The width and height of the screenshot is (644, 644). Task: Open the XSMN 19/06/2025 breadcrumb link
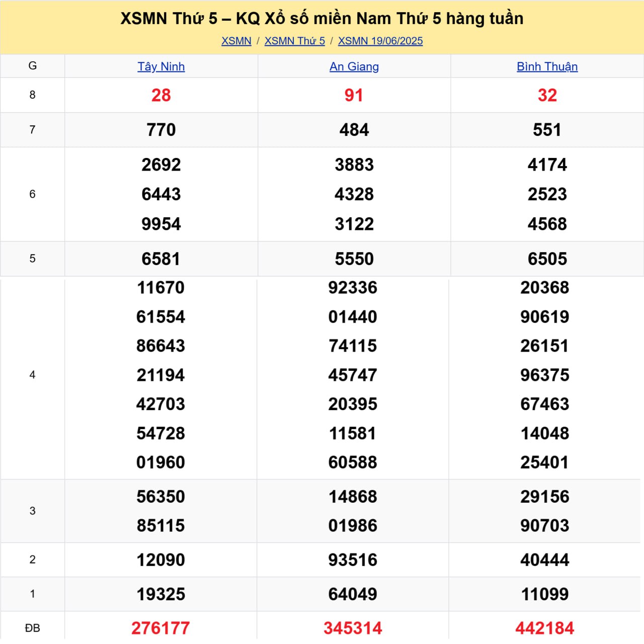coord(380,41)
